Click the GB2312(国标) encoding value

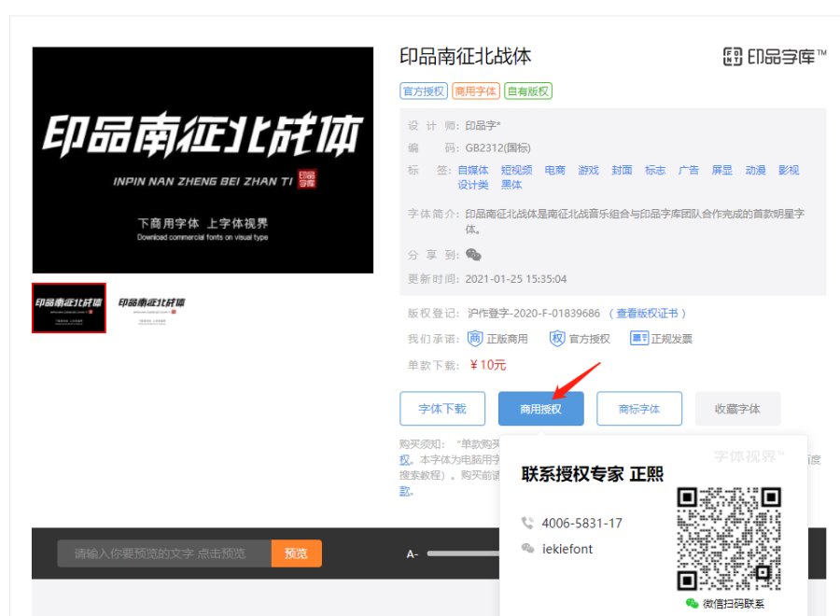[497, 148]
